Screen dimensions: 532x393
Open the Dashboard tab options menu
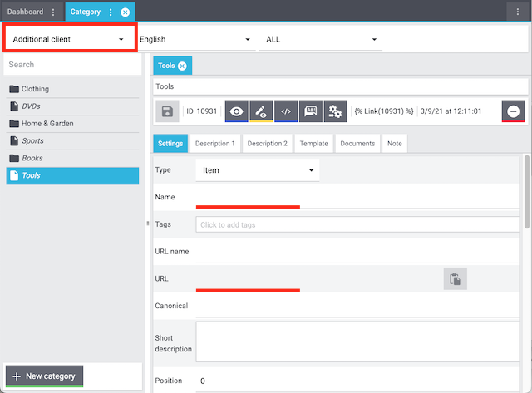(x=54, y=12)
